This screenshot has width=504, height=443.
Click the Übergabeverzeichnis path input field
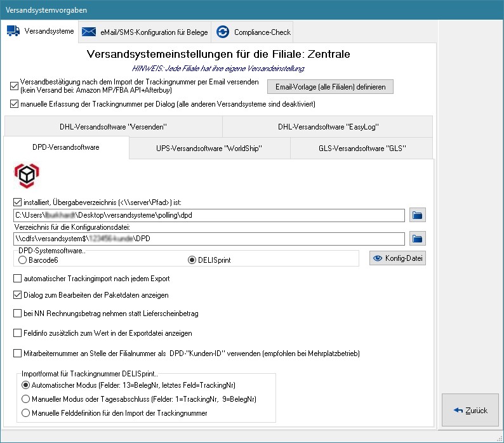[209, 215]
